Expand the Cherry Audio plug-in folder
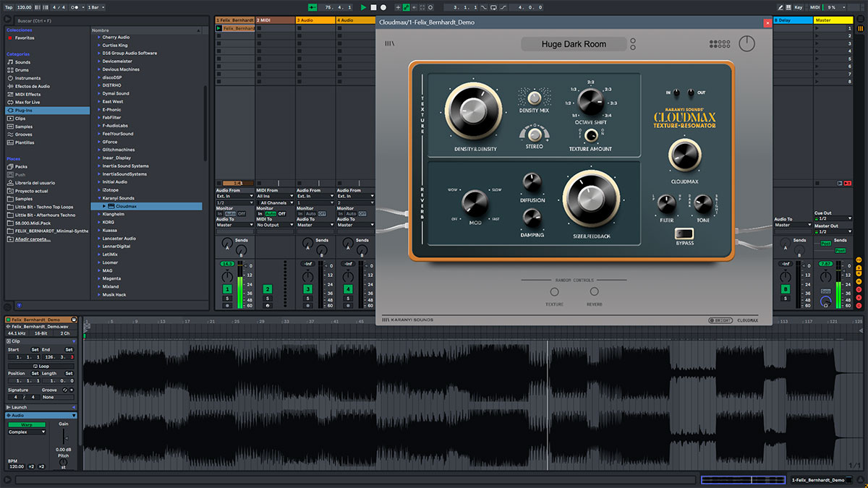The height and width of the screenshot is (488, 868). 100,38
